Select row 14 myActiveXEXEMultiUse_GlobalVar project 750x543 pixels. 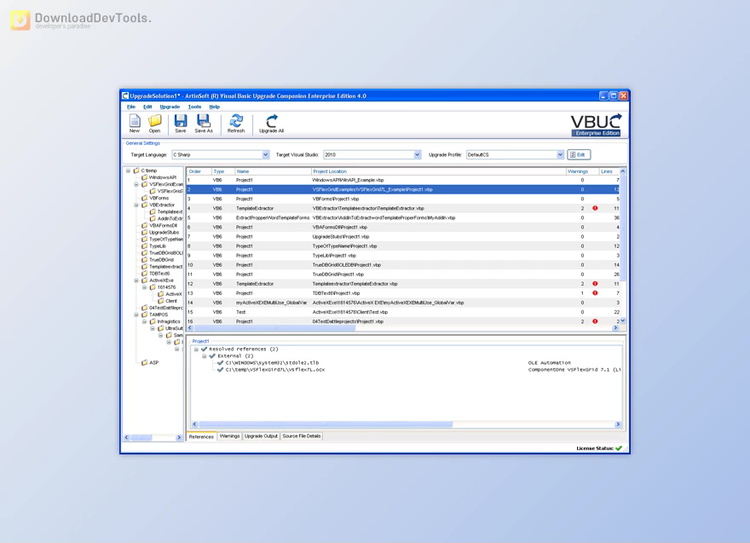(x=403, y=302)
